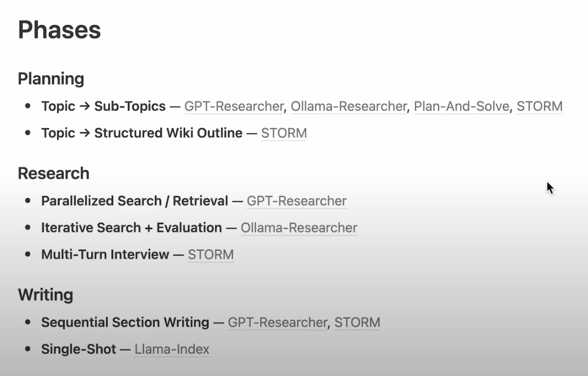Open the Llama-Index link beside Single-Shot
Image resolution: width=588 pixels, height=376 pixels.
pyautogui.click(x=172, y=349)
